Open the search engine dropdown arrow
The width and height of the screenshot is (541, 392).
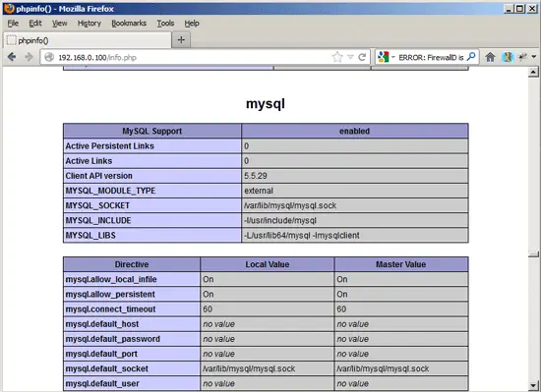(x=393, y=57)
